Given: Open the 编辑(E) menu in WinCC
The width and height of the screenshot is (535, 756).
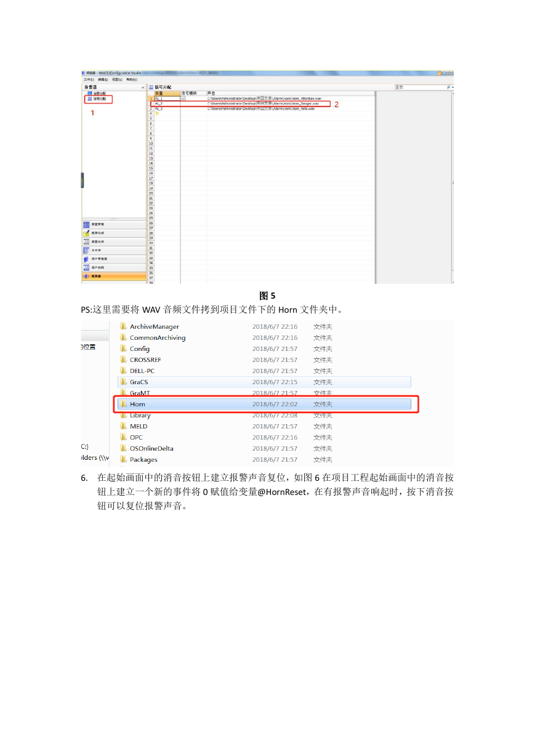Looking at the screenshot, I should coord(103,79).
